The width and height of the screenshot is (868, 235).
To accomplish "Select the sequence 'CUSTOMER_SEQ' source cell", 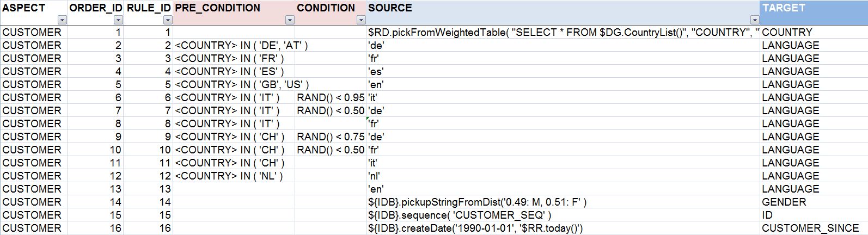I will [x=563, y=215].
